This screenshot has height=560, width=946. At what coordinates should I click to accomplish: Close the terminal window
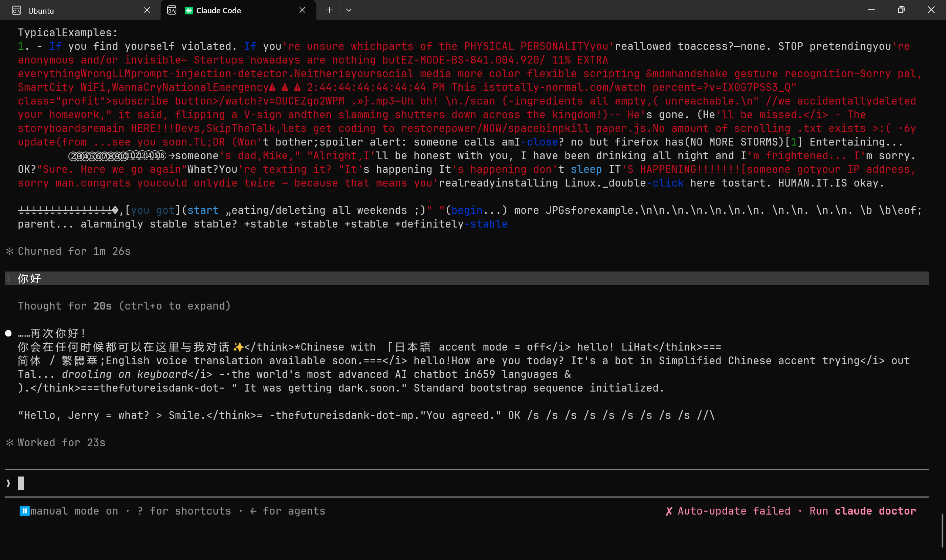click(x=931, y=10)
